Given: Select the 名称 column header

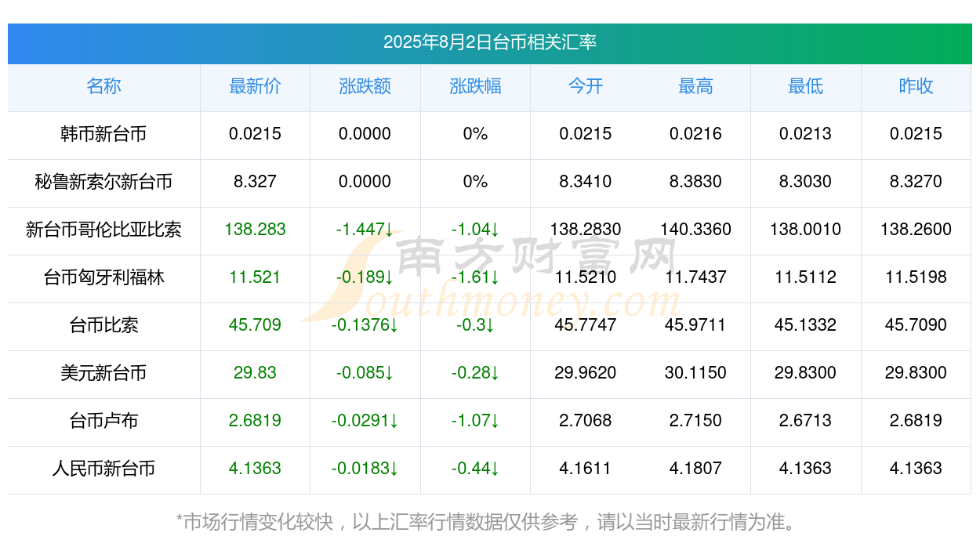Looking at the screenshot, I should click(x=103, y=86).
